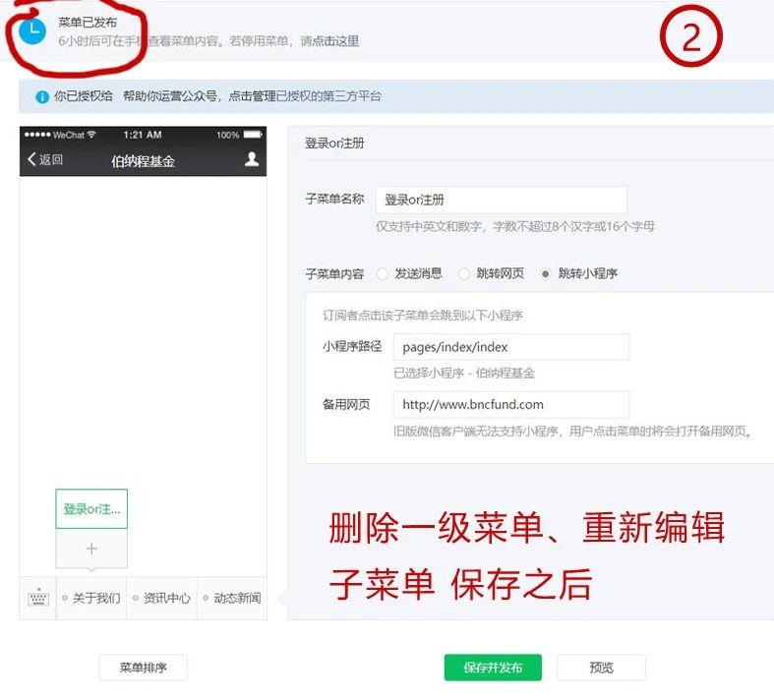Click the 子菜单名称 input field
Screen dimensions: 774x700
502,200
